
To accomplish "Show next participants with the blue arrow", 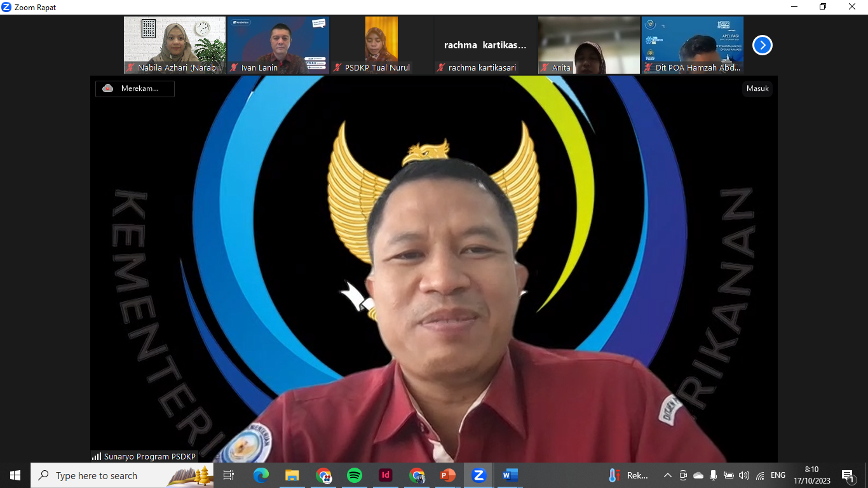I will pos(762,45).
